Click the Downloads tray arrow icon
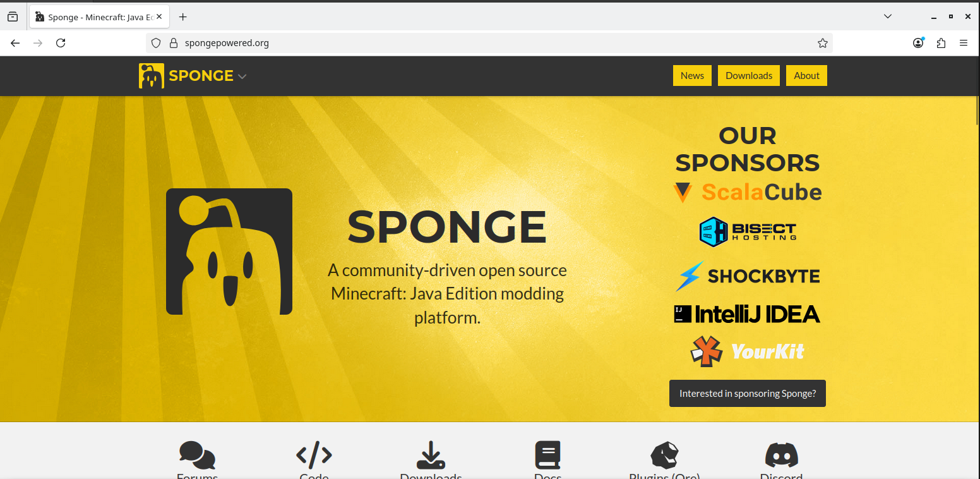Image resolution: width=980 pixels, height=479 pixels. [431, 455]
